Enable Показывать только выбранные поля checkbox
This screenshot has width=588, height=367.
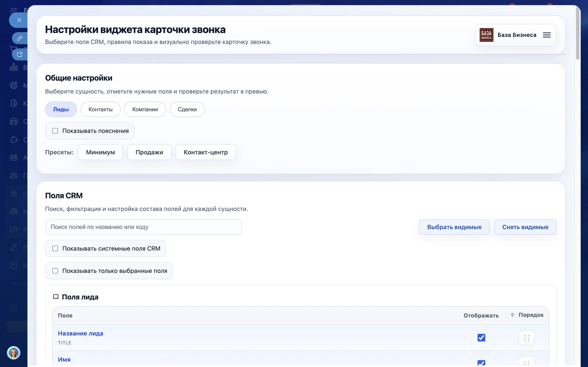55,271
